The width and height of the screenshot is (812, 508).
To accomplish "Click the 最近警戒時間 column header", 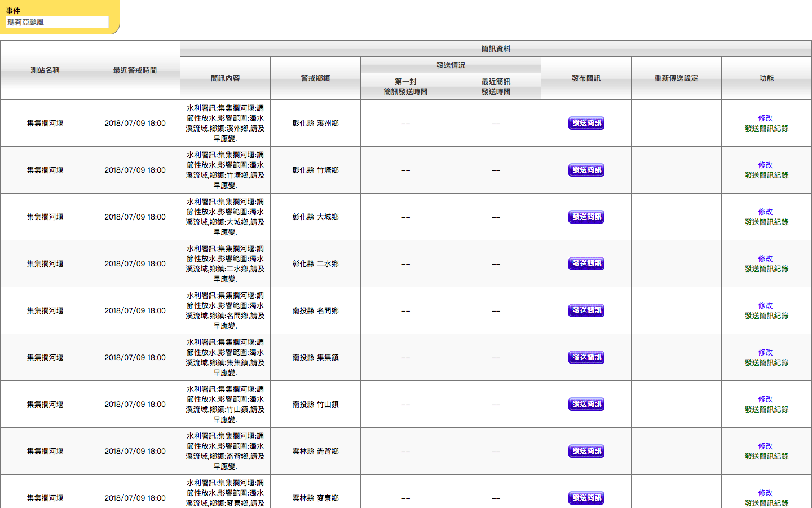I will (x=135, y=70).
